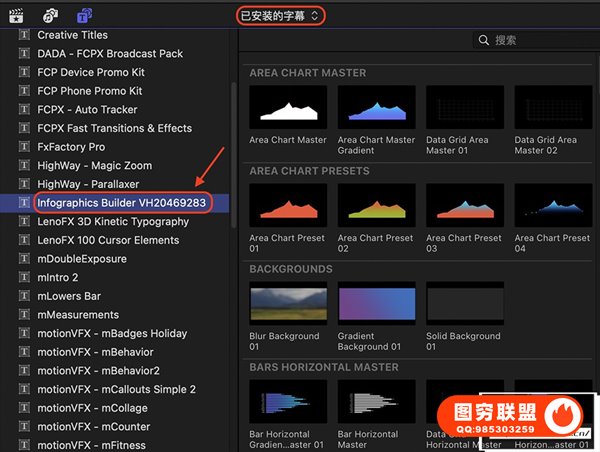This screenshot has height=452, width=600.
Task: Pick the Area Chart Master Gradient thumbnail
Action: tap(376, 107)
